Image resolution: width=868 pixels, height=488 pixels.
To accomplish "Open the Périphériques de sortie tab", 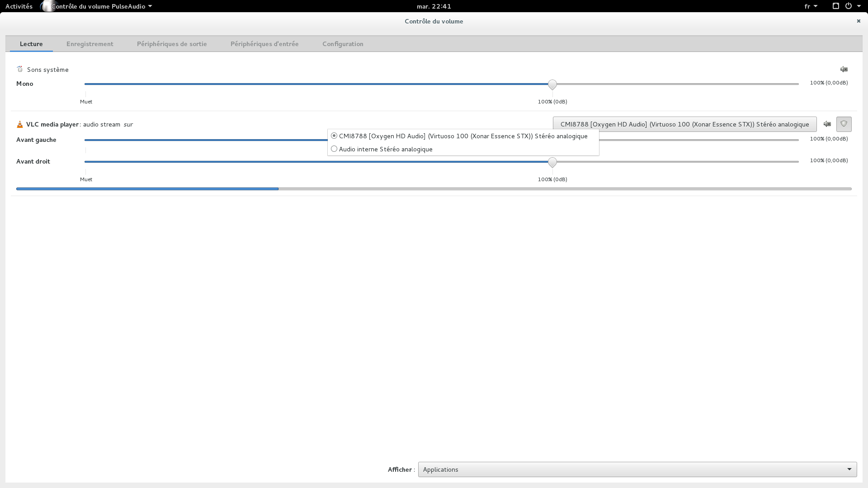I will [x=172, y=44].
